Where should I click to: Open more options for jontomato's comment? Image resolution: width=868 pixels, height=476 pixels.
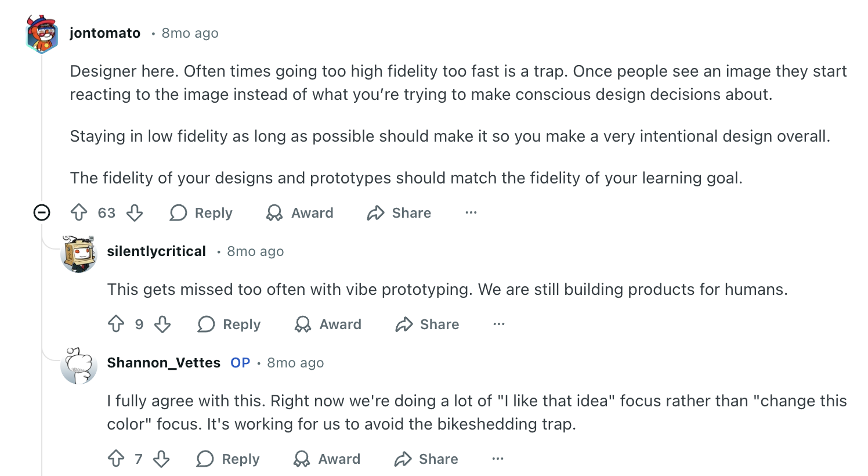click(471, 212)
